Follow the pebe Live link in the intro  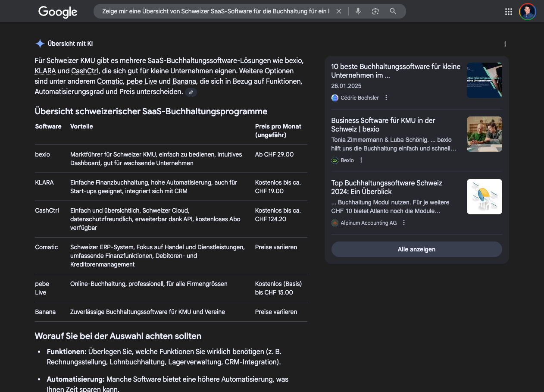pos(142,81)
